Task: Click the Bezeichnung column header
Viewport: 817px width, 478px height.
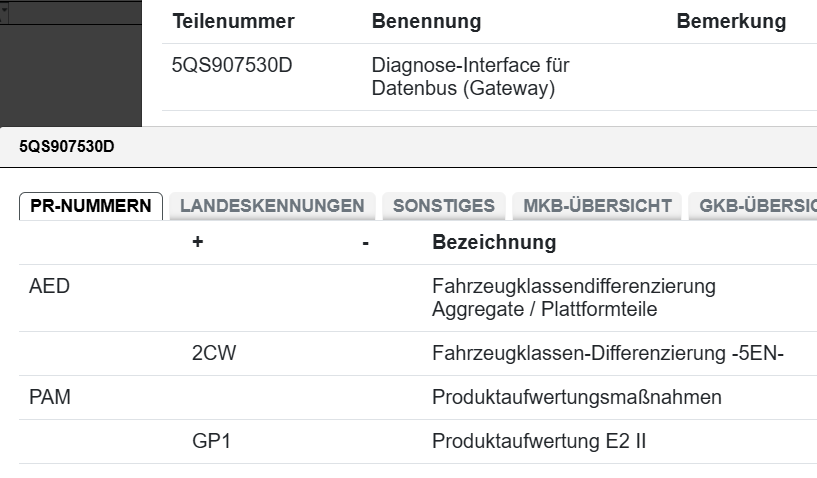Action: (x=494, y=242)
